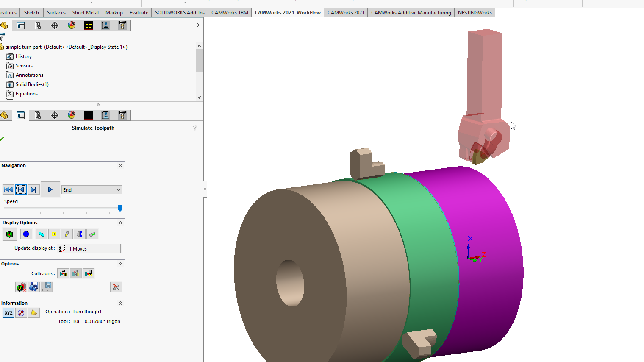Rewind simulation to the start
This screenshot has height=362, width=644.
8,189
